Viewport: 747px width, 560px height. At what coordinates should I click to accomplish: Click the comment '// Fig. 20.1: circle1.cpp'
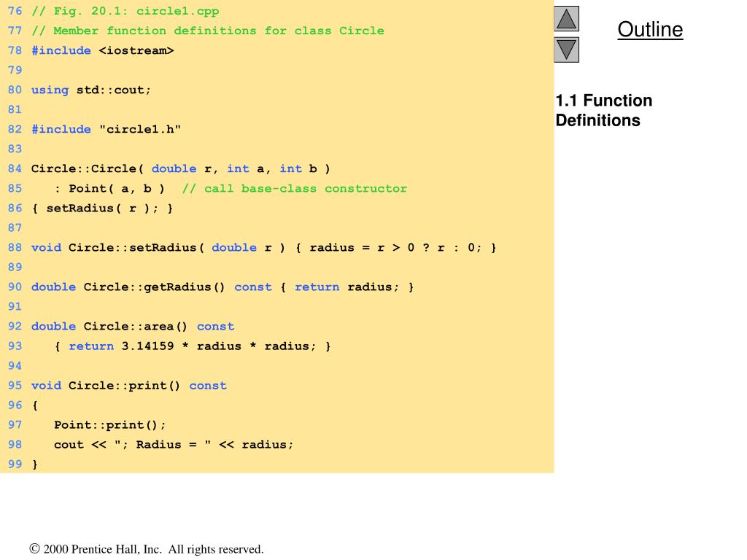click(x=125, y=11)
